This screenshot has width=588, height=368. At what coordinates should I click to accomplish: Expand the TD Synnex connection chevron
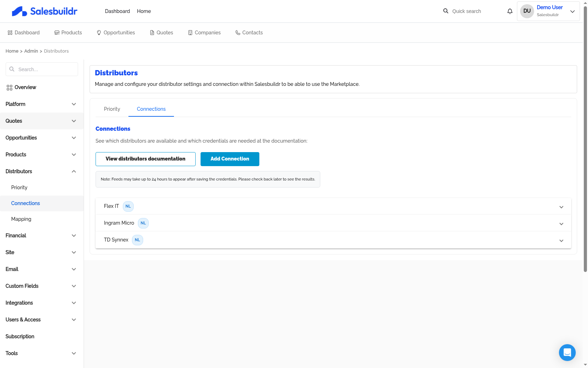561,240
